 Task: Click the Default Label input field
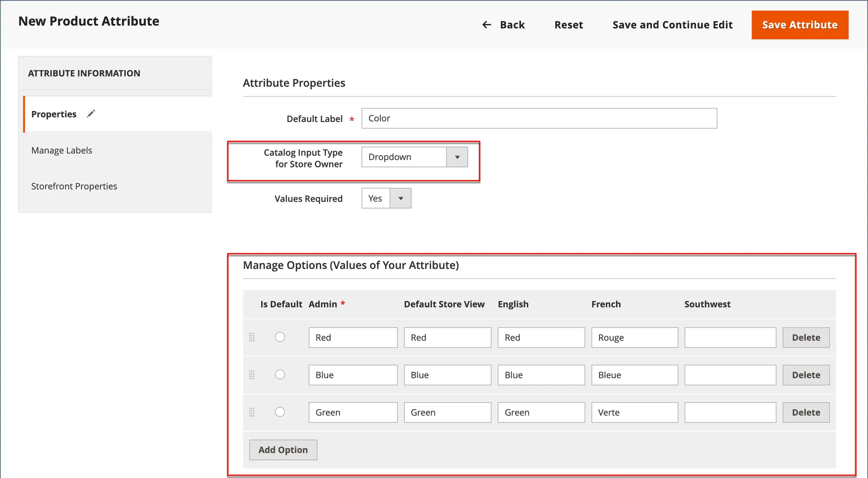point(539,118)
